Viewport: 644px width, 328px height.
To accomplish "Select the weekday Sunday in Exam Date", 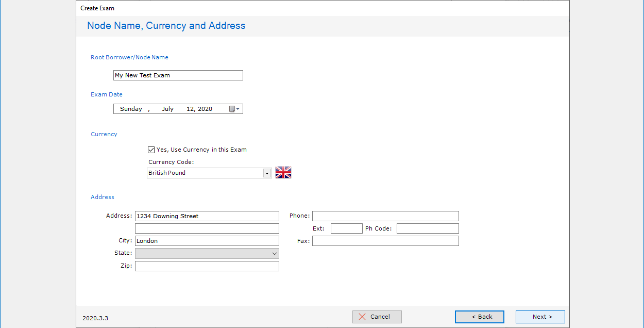I will 131,109.
